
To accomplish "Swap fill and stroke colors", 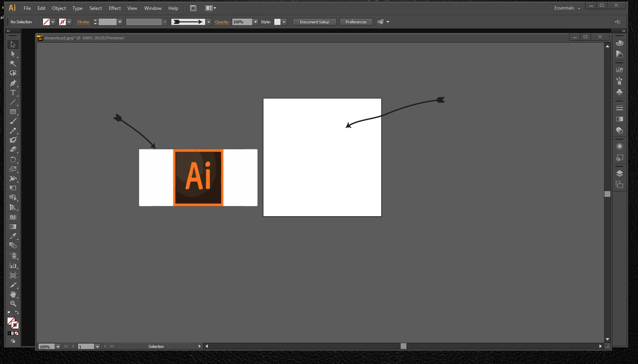I will tap(17, 313).
